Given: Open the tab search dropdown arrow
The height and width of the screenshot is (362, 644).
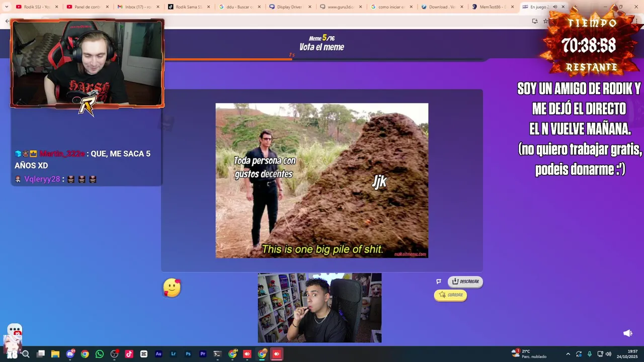Looking at the screenshot, I should [x=7, y=7].
